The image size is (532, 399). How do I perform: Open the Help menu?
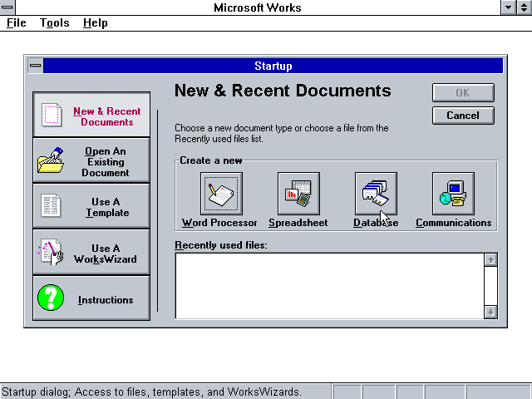coord(96,22)
